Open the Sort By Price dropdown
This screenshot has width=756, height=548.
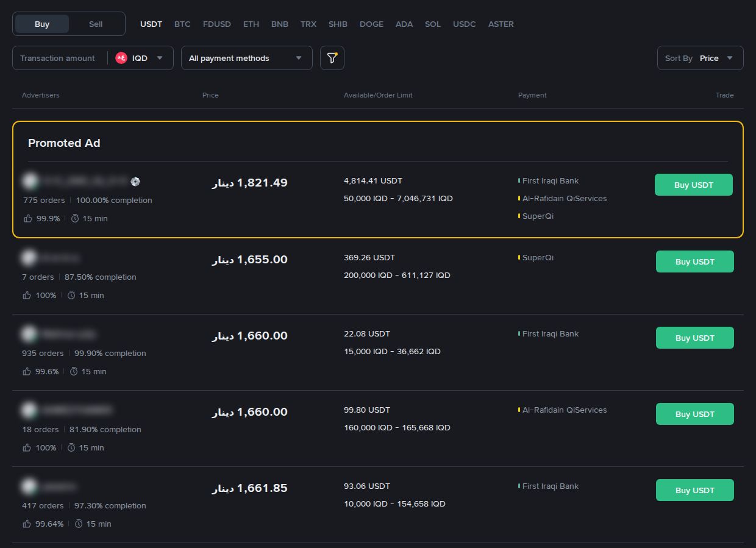click(701, 58)
